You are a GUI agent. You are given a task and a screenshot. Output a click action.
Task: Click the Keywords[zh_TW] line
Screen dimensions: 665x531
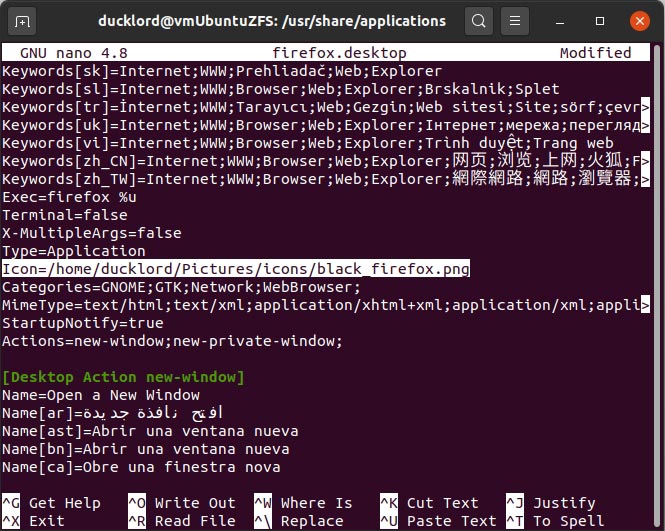326,179
